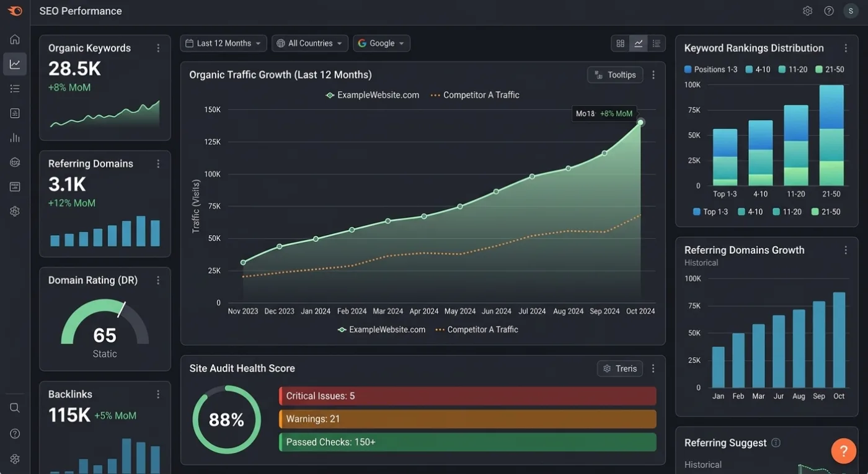Click the Domain Rating 65 gauge
This screenshot has width=868, height=474.
click(x=105, y=322)
